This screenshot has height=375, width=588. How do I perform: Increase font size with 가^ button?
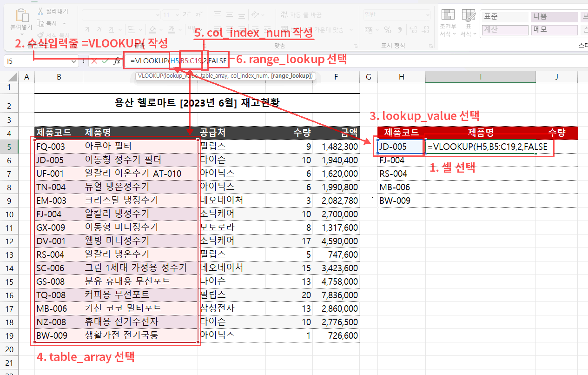(x=187, y=15)
